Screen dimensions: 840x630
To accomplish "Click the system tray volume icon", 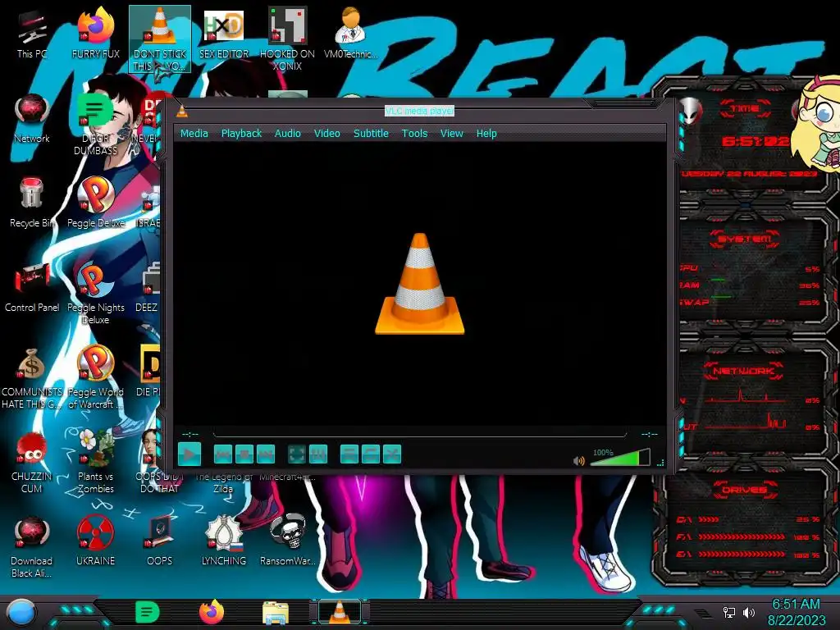I will (x=749, y=612).
